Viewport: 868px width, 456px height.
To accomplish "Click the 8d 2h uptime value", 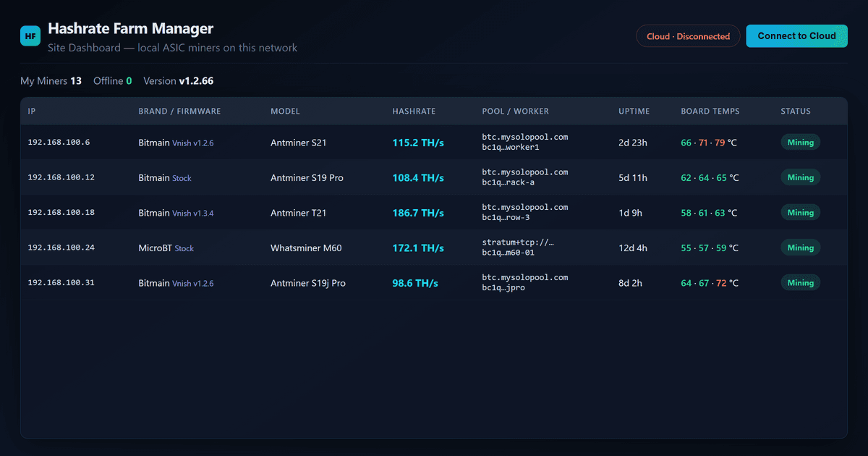I will [630, 283].
